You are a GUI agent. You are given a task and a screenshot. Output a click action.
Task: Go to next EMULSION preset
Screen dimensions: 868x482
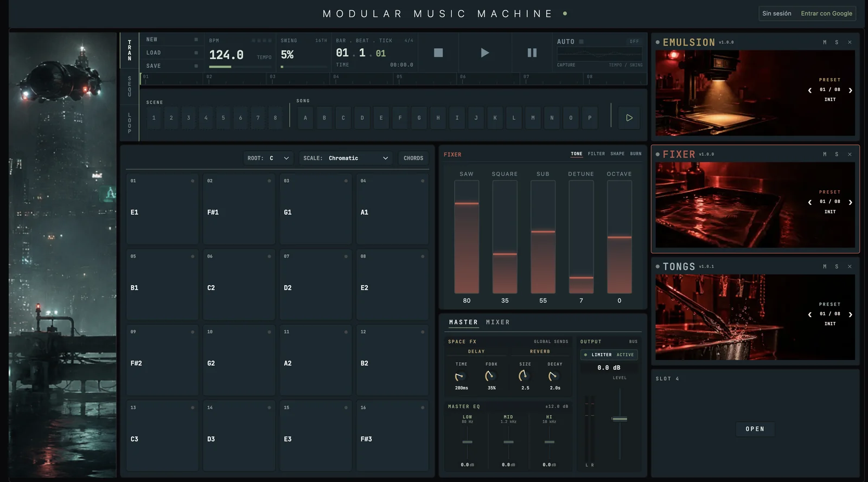click(x=850, y=90)
